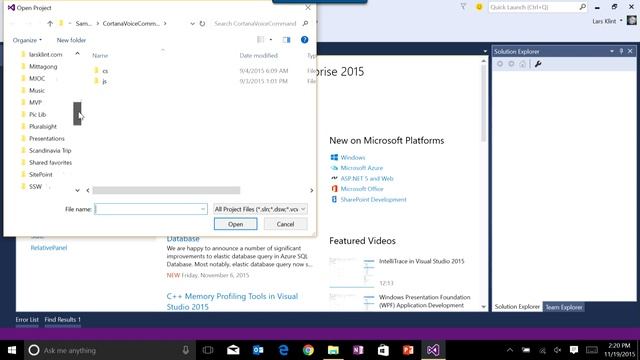The height and width of the screenshot is (360, 640).
Task: Click the Solution Explorer properties wrench icon
Action: [538, 64]
